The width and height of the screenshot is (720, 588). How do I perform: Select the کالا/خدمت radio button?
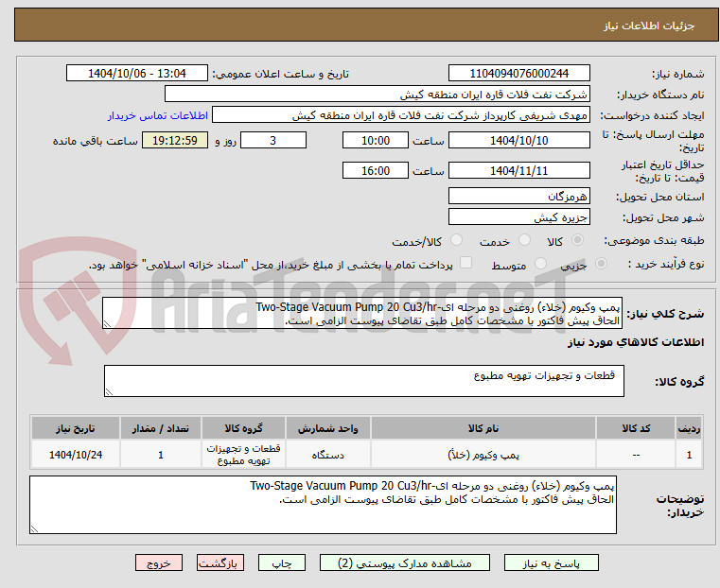[x=456, y=240]
